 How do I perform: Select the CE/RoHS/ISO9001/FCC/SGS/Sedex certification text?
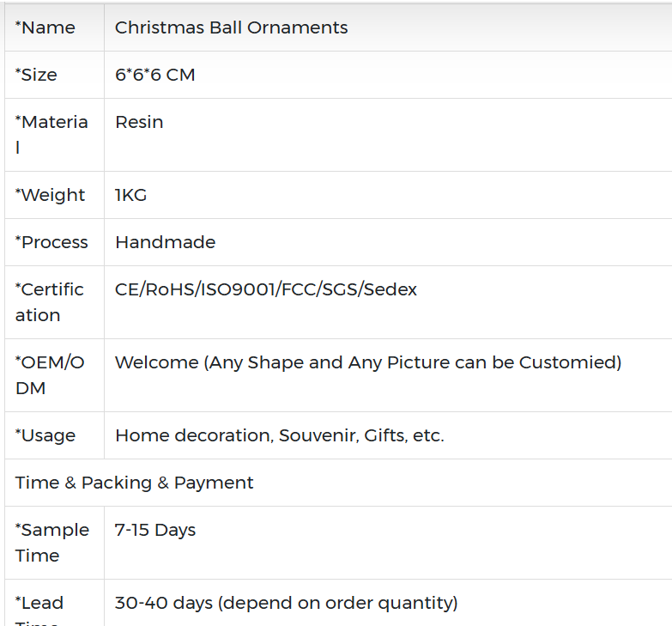[x=265, y=289]
